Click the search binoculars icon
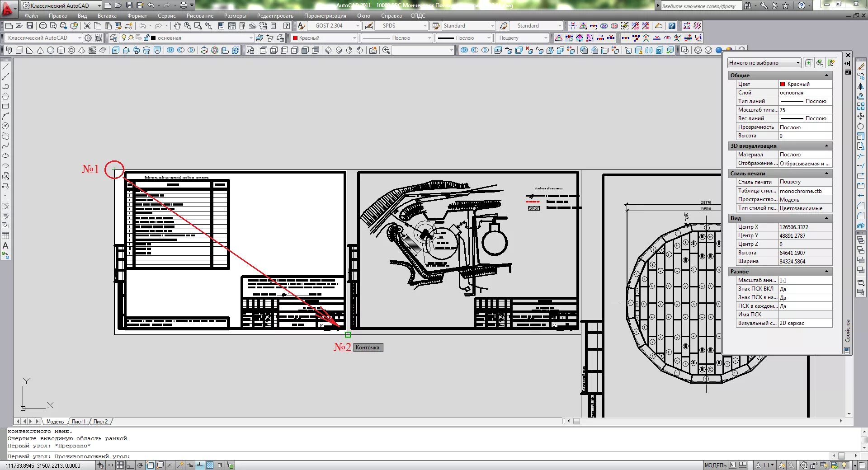The image size is (868, 470). (x=748, y=5)
